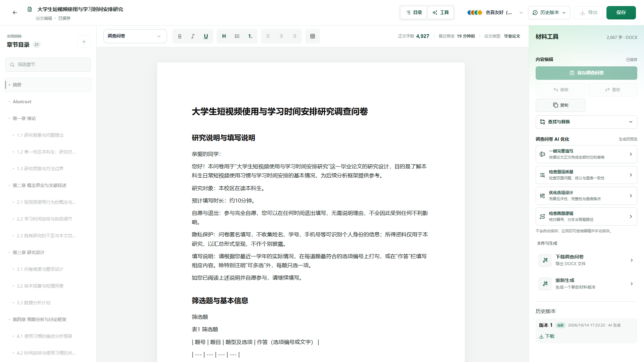644x362 pixels.
Task: Open 一键完整填写 AI option
Action: (x=586, y=154)
